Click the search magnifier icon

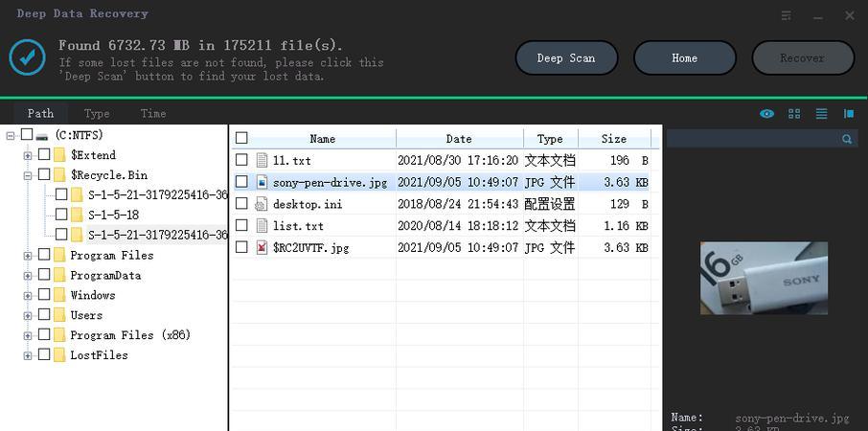coord(847,139)
